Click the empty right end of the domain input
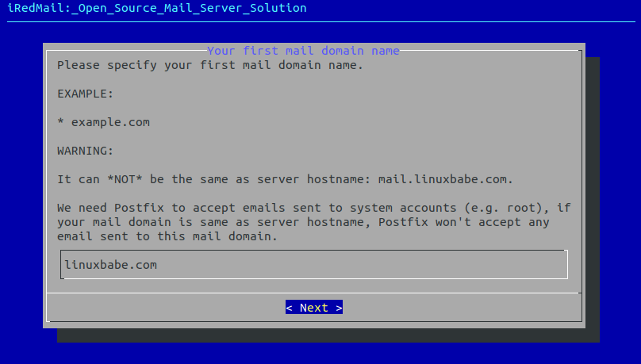The height and width of the screenshot is (364, 641). tap(476, 265)
